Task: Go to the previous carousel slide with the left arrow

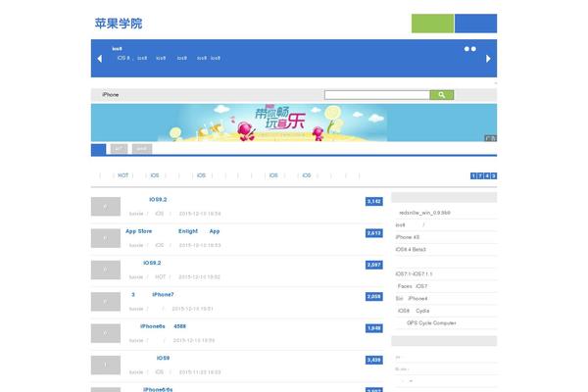Action: coord(99,59)
